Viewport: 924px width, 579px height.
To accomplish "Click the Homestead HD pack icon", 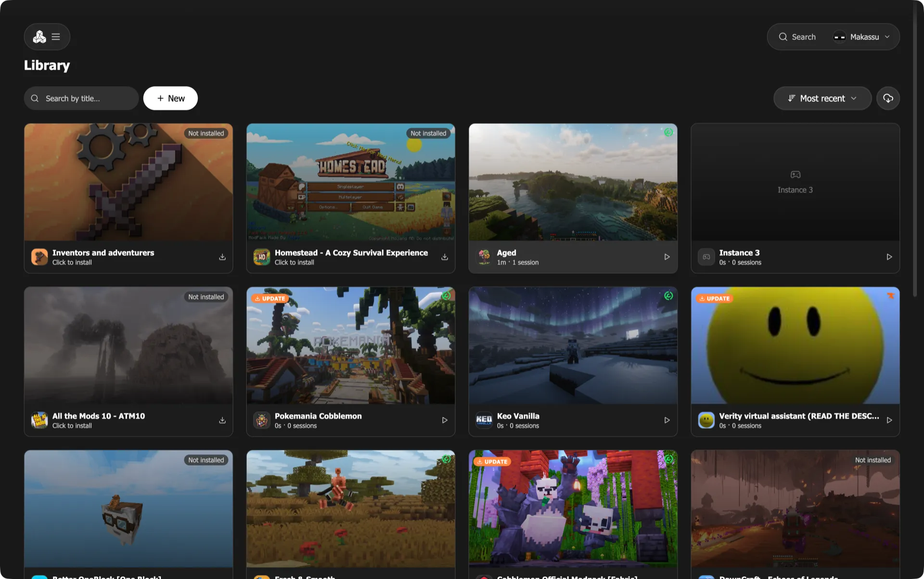I will [262, 257].
